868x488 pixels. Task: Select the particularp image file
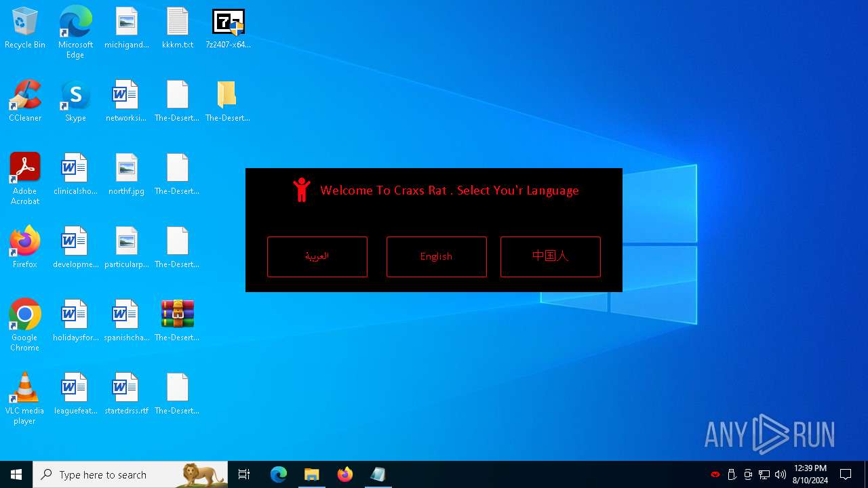(127, 248)
